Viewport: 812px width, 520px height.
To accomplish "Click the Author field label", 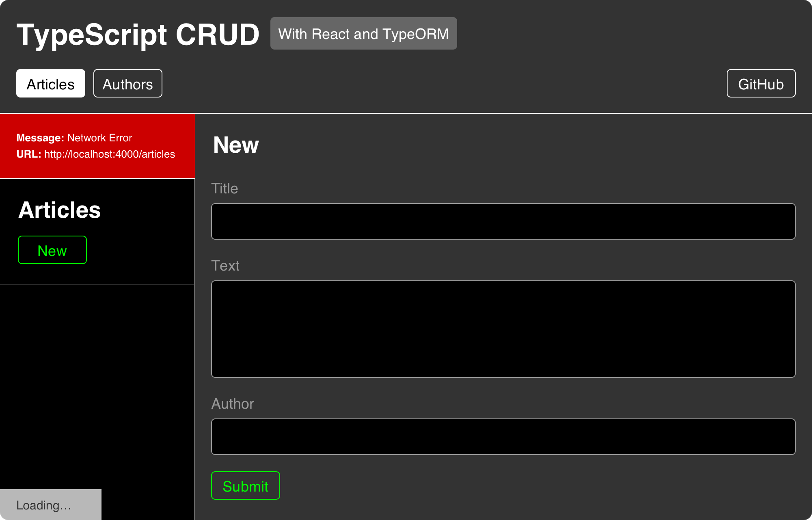I will (x=233, y=404).
